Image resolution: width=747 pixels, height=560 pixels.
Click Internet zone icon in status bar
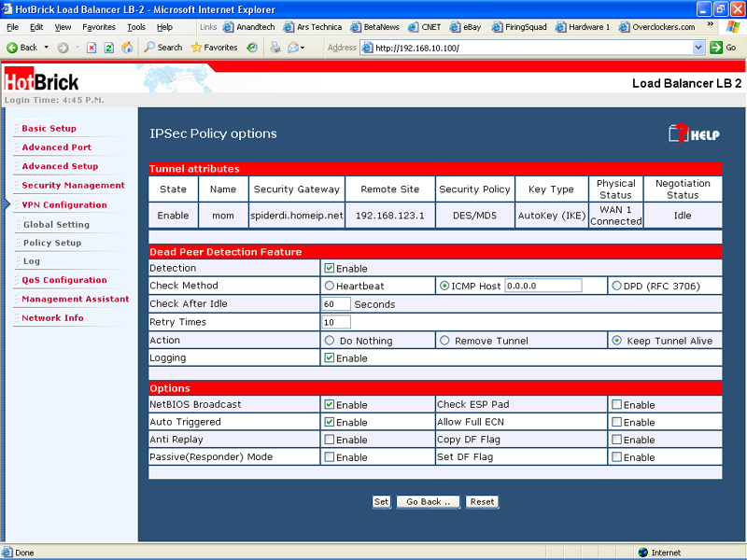coord(643,553)
